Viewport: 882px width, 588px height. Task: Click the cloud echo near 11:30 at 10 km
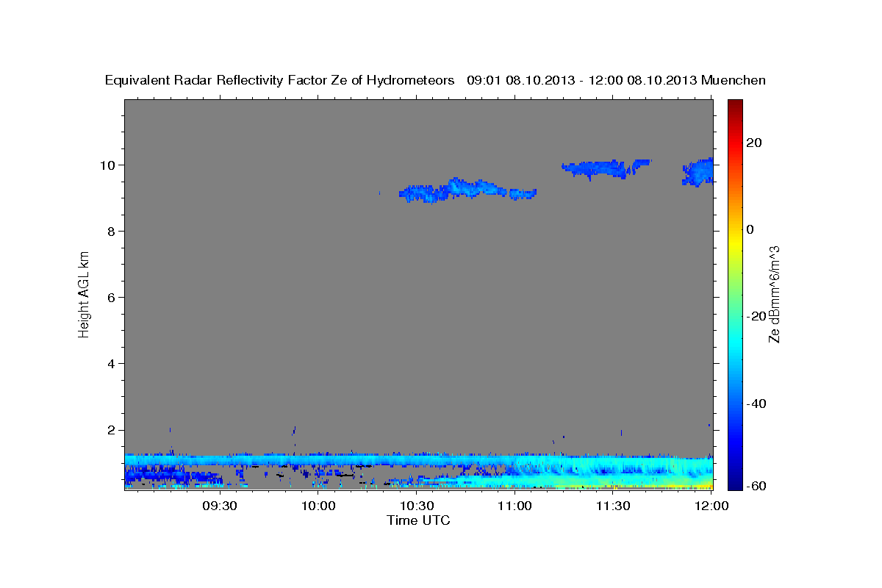606,169
